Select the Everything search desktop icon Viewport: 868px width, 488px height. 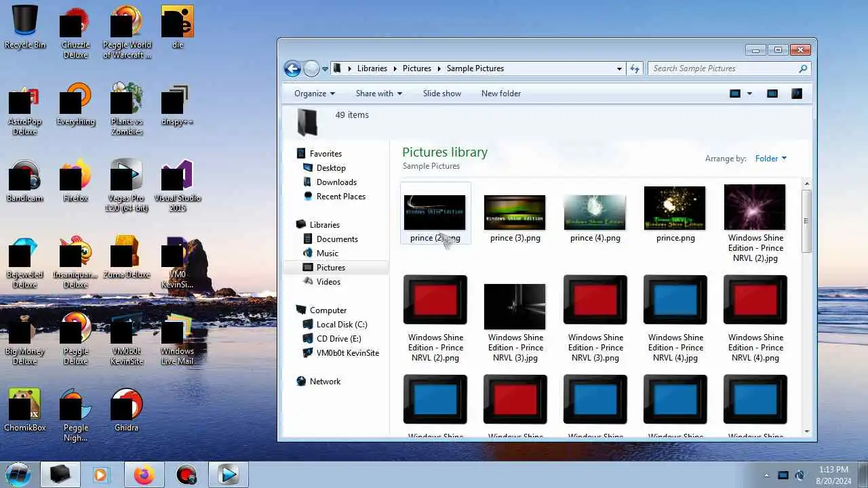[x=75, y=104]
